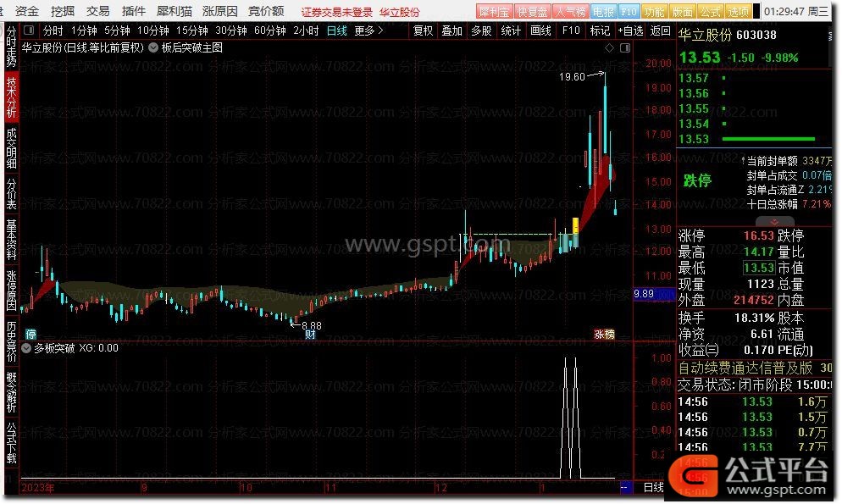842x504 pixels.
Task: Open the 分时走势 sidebar tab
Action: tap(11, 47)
